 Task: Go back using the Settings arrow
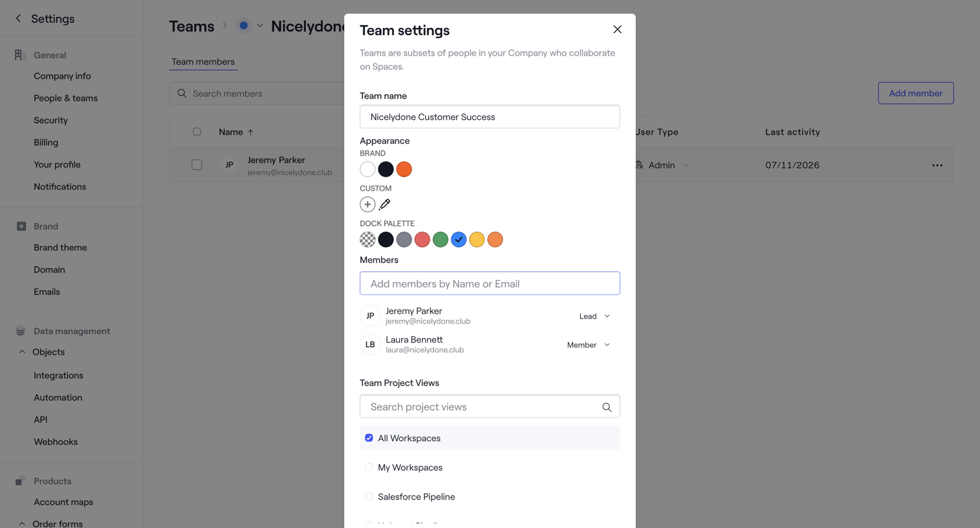[x=18, y=19]
